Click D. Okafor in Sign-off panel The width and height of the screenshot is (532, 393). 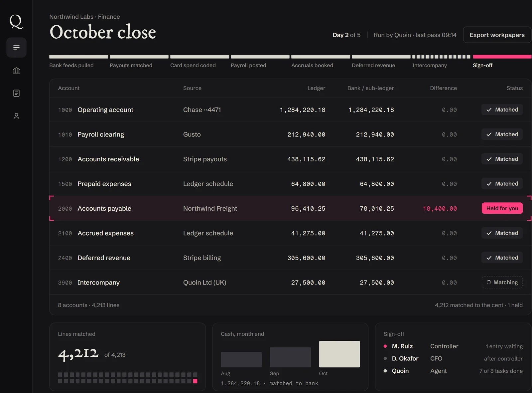click(x=405, y=358)
